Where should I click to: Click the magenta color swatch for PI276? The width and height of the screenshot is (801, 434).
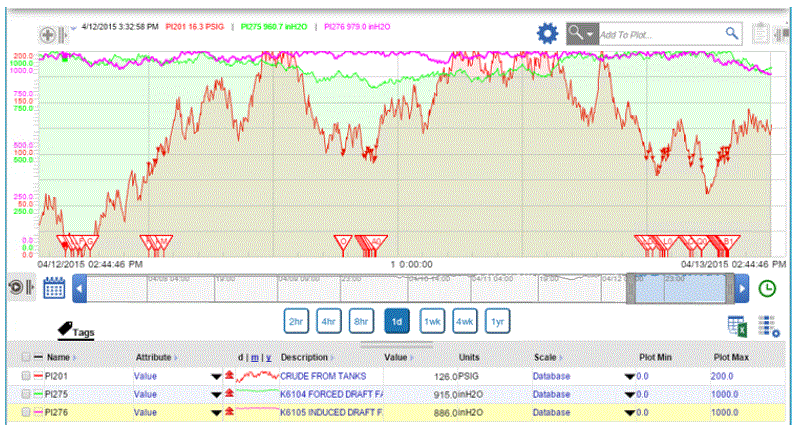point(38,413)
